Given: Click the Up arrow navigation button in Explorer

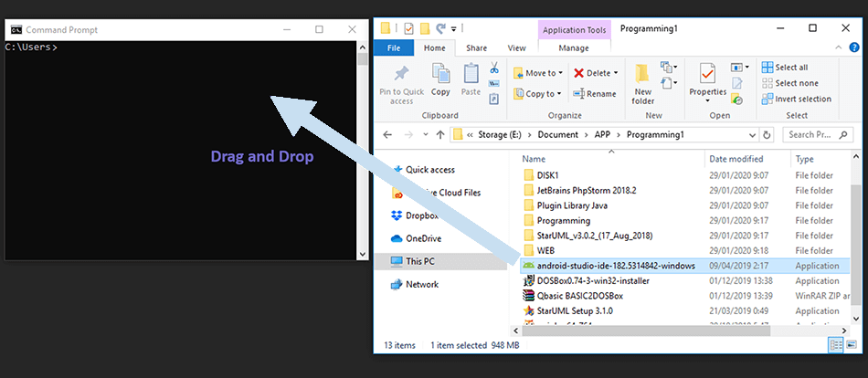Looking at the screenshot, I should (440, 134).
